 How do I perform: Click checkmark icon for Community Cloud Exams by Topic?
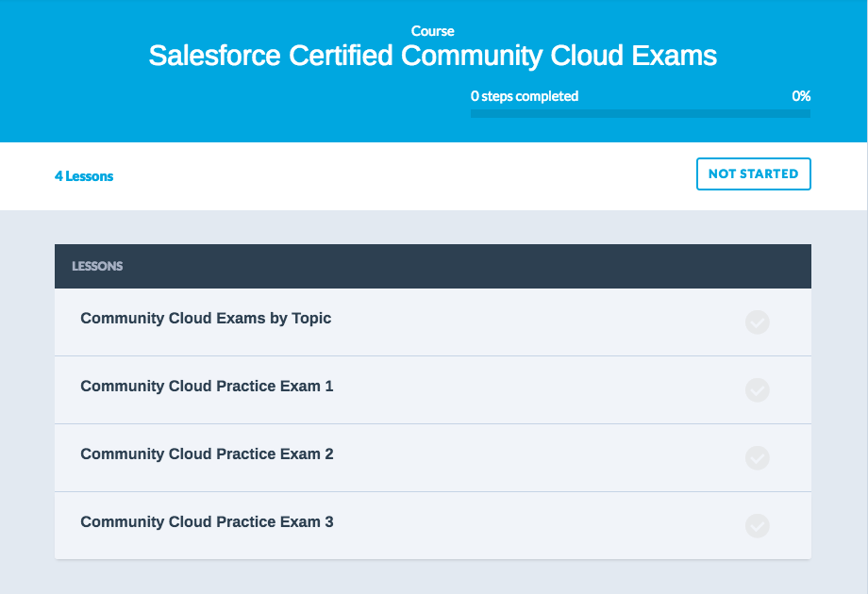tap(757, 322)
